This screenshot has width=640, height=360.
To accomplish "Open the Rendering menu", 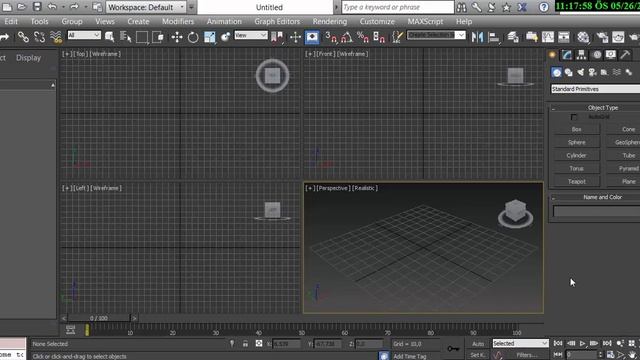I will point(330,21).
